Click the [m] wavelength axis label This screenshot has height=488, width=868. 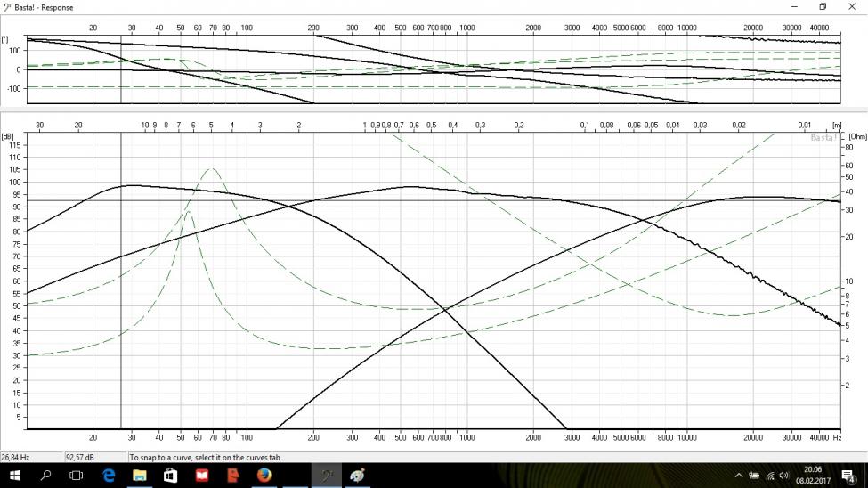point(837,126)
